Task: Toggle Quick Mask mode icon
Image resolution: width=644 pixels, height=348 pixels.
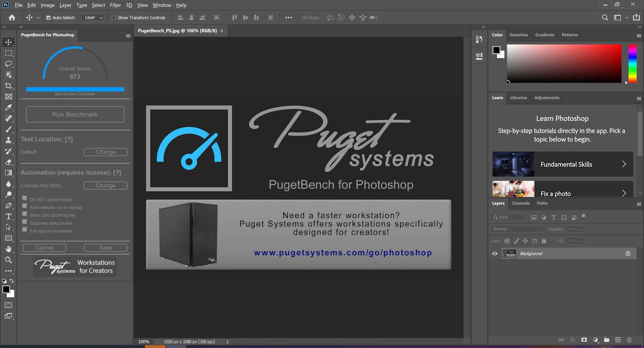Action: (x=8, y=305)
